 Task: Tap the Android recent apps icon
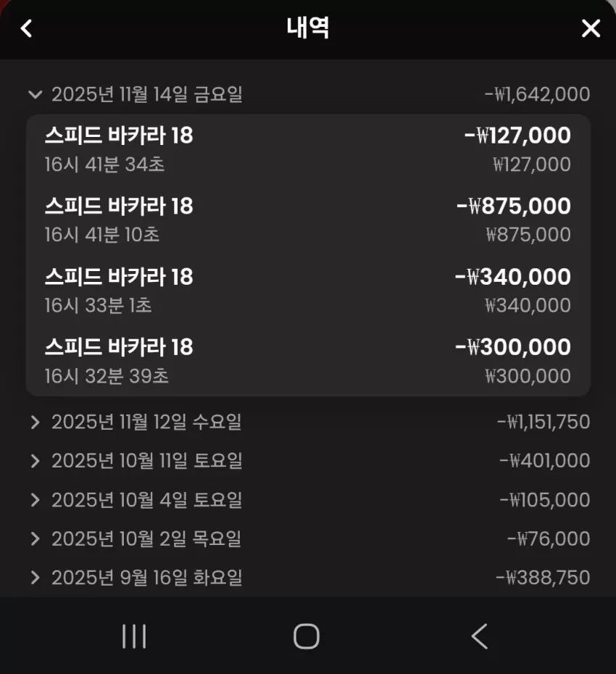pos(134,636)
